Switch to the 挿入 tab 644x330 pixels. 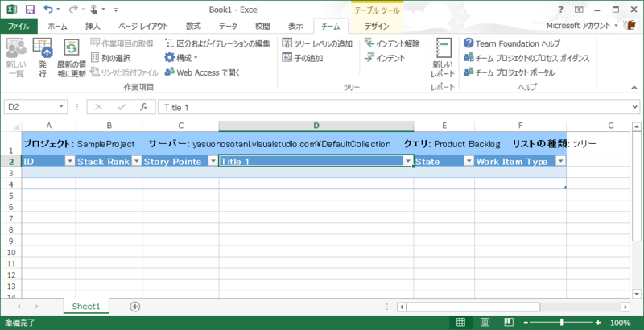tap(93, 27)
